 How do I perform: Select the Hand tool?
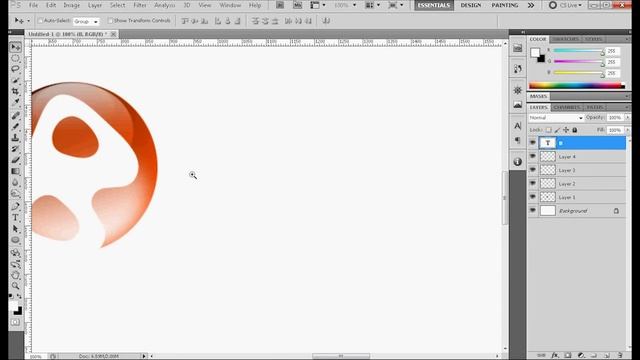tap(16, 276)
